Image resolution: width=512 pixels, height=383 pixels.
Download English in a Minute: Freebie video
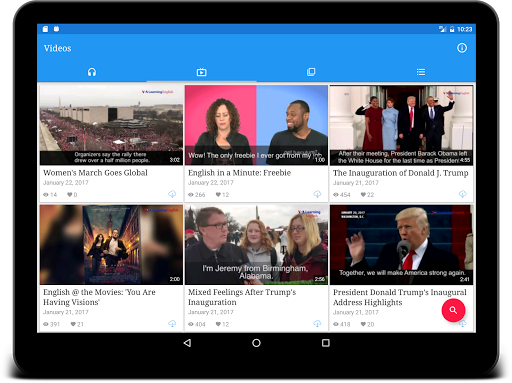317,194
